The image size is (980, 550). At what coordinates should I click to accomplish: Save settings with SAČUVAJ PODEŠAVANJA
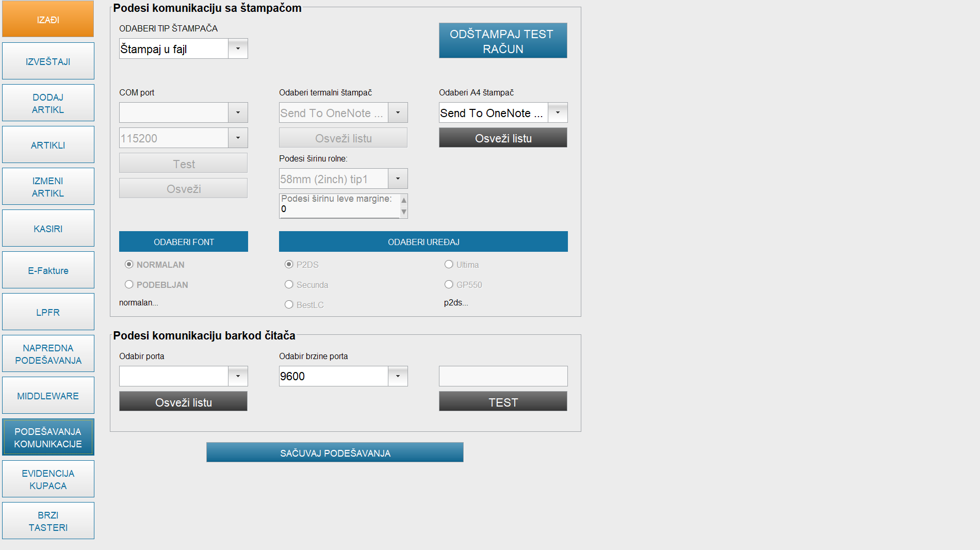(x=335, y=452)
